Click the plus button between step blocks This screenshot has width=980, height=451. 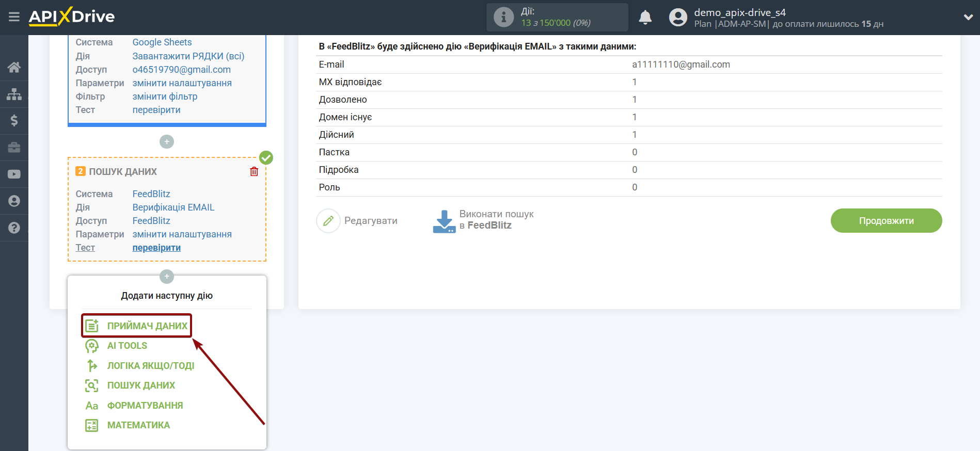pos(167,141)
